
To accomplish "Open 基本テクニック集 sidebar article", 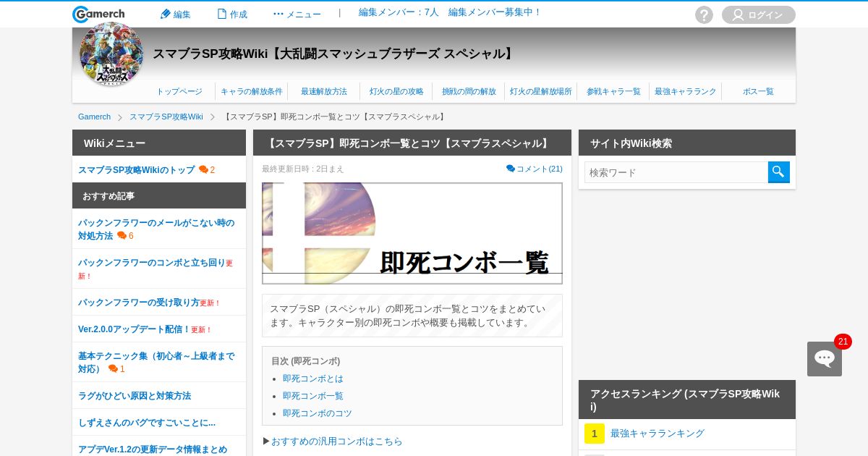I will click(156, 362).
